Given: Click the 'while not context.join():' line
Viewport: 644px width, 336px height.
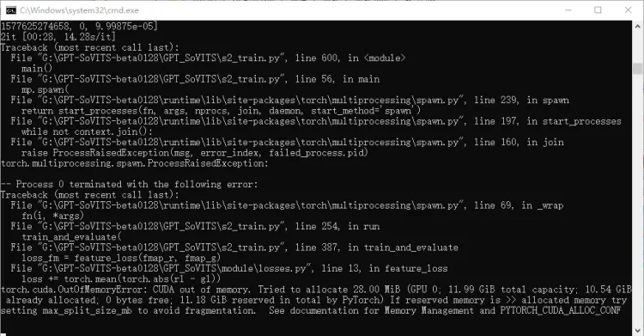Looking at the screenshot, I should [x=87, y=131].
